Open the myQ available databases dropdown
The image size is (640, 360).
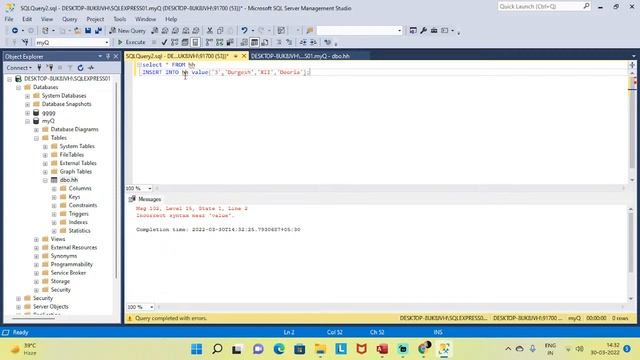coord(107,42)
